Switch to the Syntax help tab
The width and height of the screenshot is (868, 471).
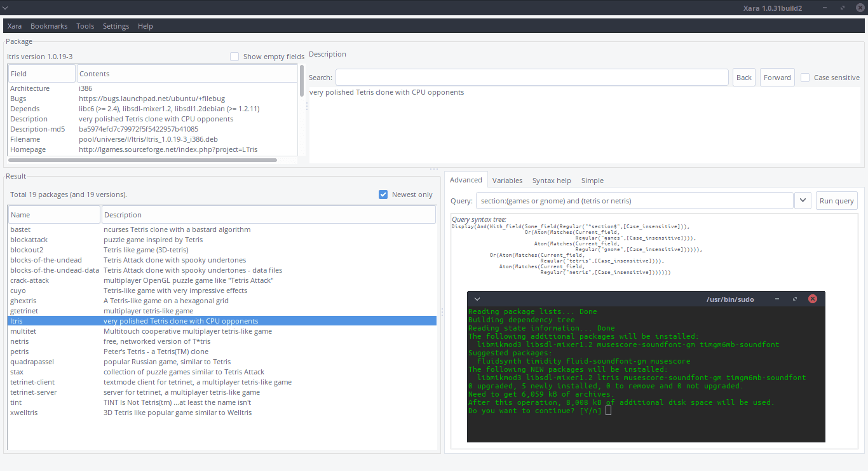pyautogui.click(x=552, y=181)
